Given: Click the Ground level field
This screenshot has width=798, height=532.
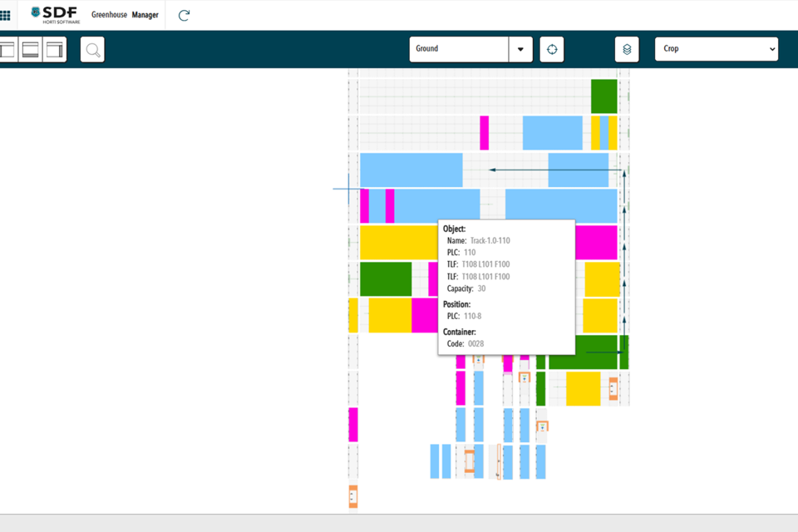Looking at the screenshot, I should [459, 49].
